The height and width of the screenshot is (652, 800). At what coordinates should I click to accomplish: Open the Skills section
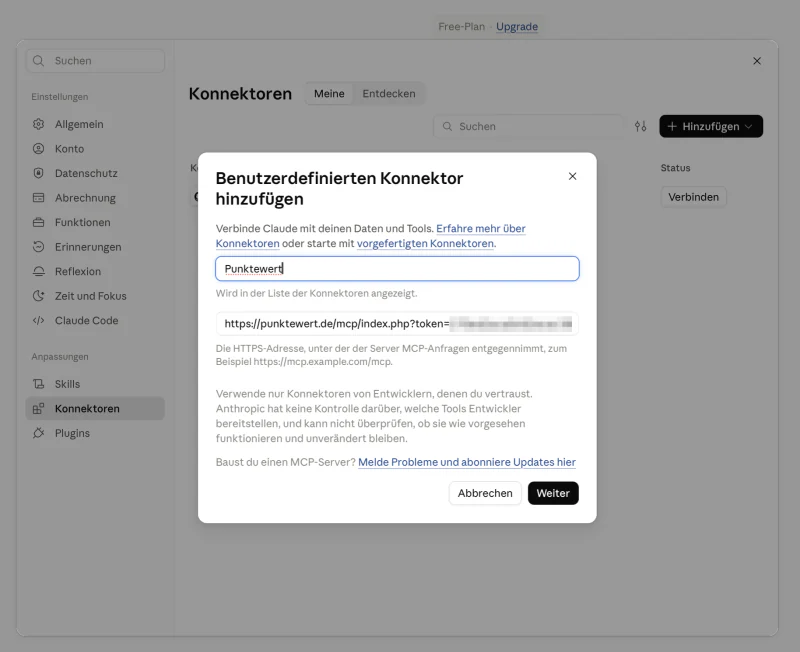95,384
